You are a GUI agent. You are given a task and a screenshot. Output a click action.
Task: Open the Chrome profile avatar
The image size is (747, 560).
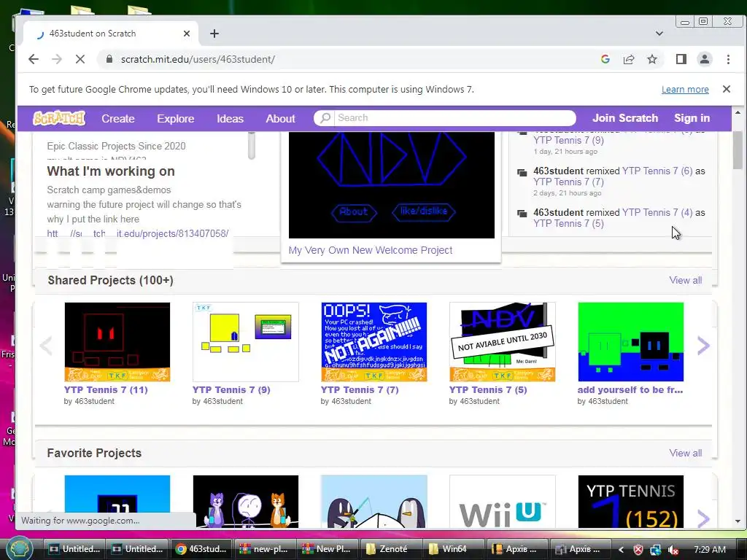pyautogui.click(x=705, y=59)
